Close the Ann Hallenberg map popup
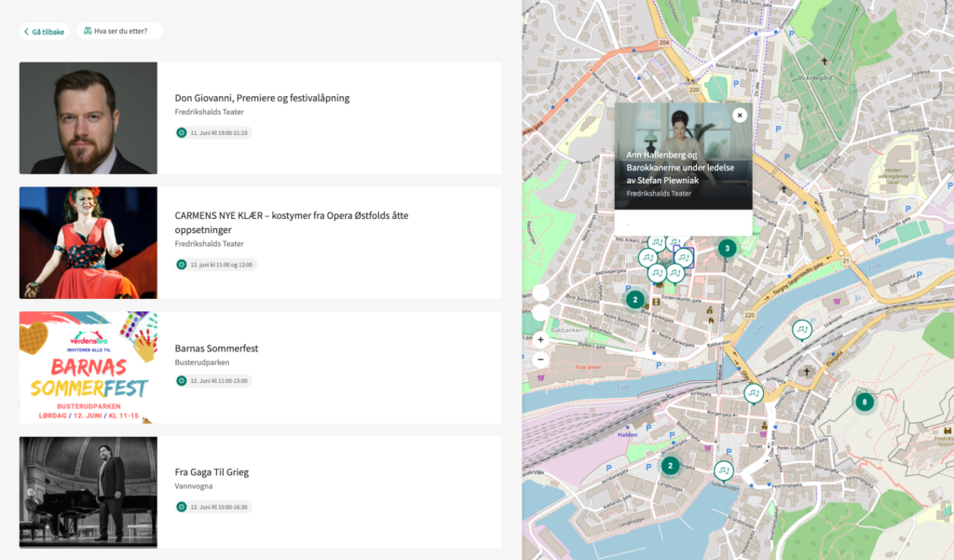The width and height of the screenshot is (954, 560). [x=740, y=115]
